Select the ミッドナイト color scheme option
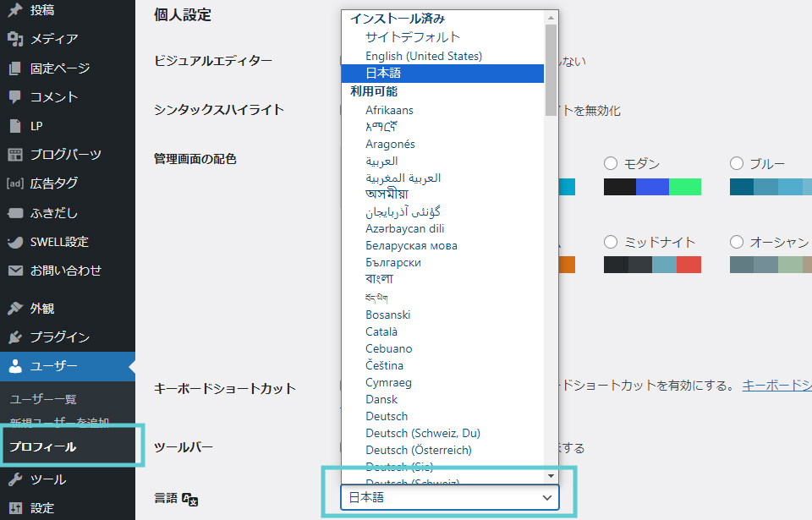Image resolution: width=812 pixels, height=520 pixels. 611,242
